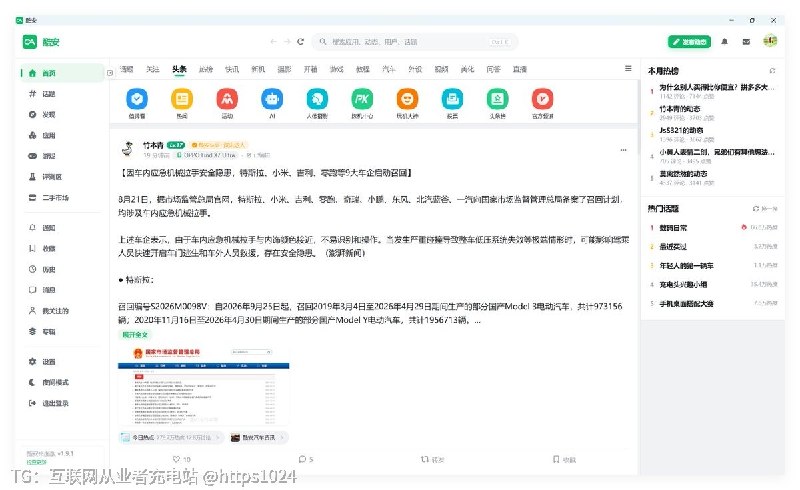Select the 头条 tab
800x490 pixels.
[179, 69]
